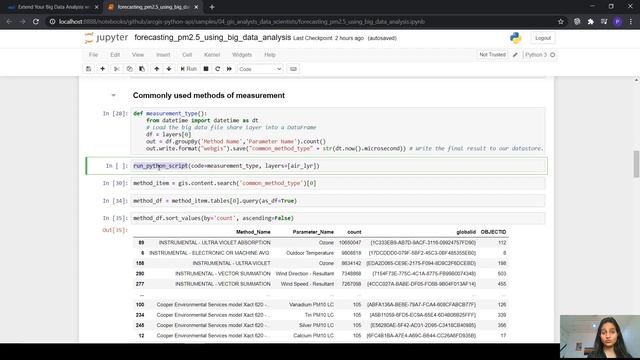
Task: Open a new browser tab
Action: (x=212, y=7)
